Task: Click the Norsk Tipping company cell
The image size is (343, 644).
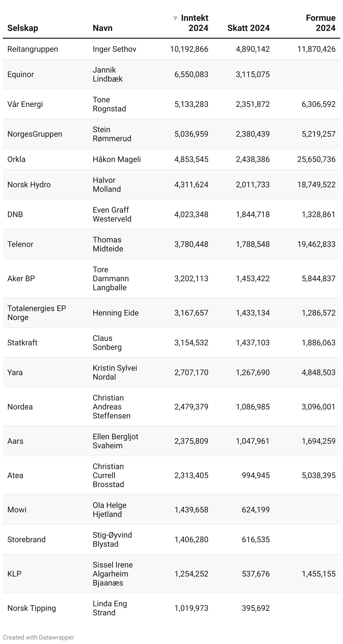Action: 31,608
